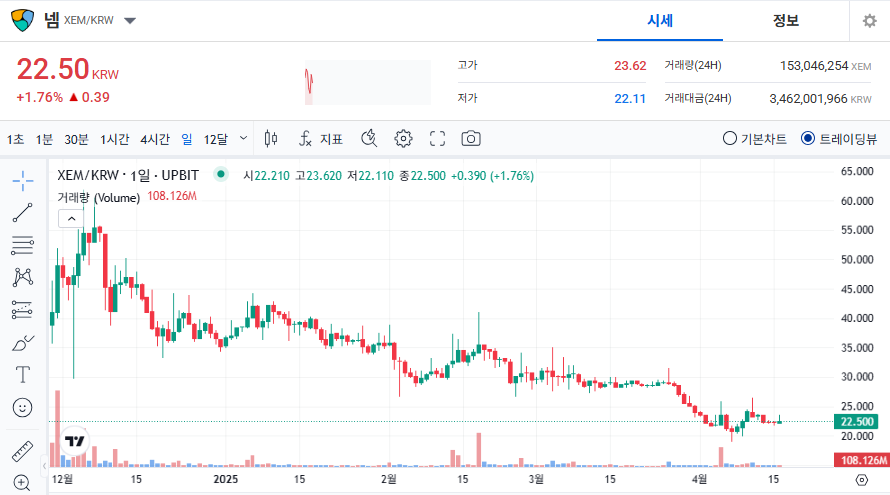Switch to the 정보 tab
The image size is (890, 495).
point(786,21)
